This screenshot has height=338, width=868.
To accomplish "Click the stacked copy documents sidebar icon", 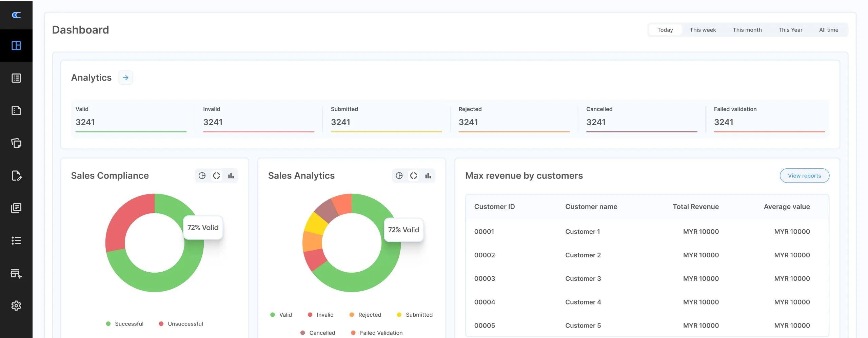I will [x=16, y=143].
